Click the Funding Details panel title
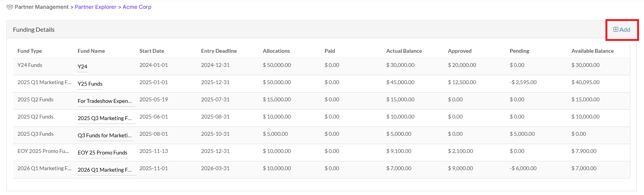 34,29
